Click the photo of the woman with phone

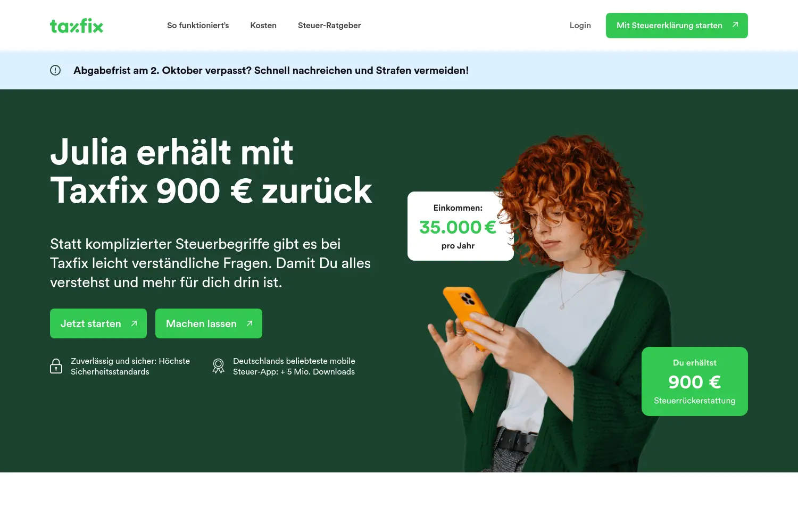pyautogui.click(x=548, y=303)
